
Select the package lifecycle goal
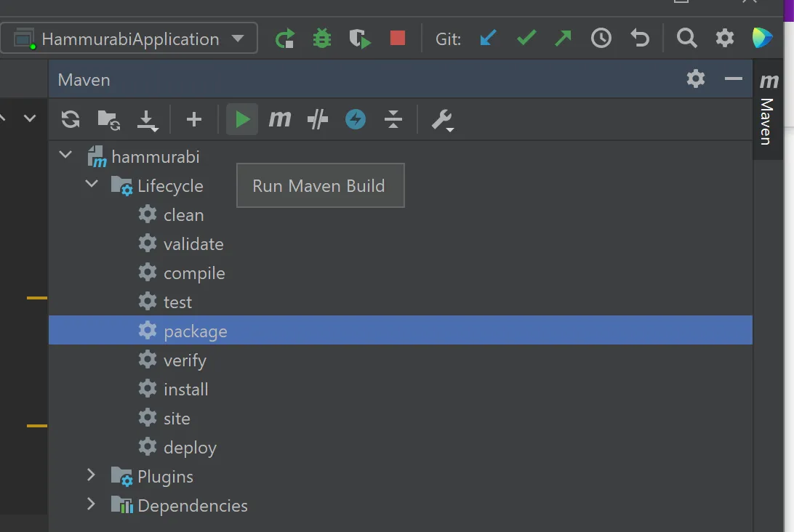pos(401,331)
